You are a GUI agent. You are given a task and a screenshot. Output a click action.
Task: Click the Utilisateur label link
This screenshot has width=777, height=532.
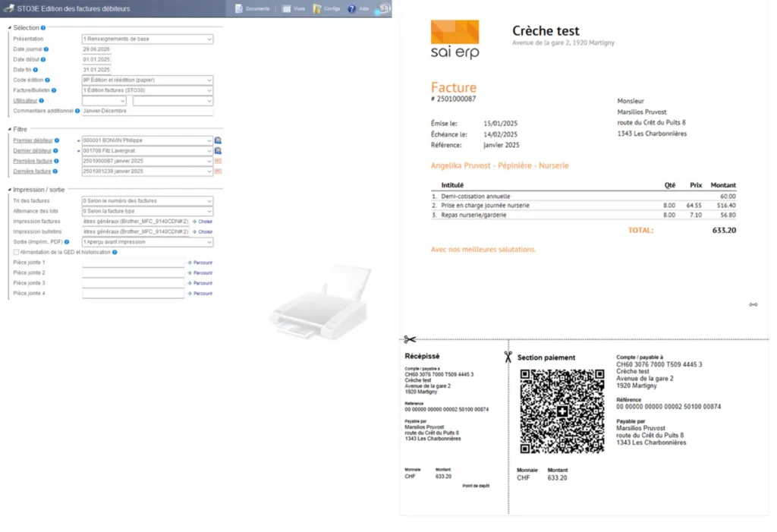click(x=25, y=101)
